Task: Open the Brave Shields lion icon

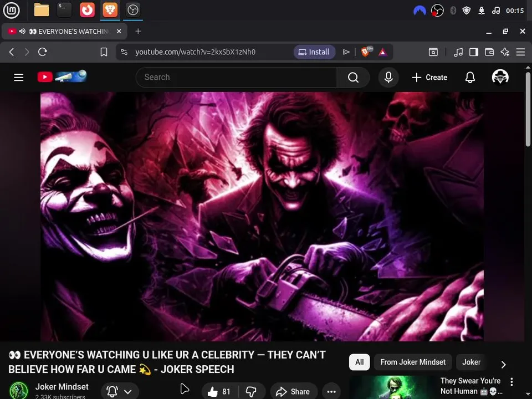Action: pos(366,52)
